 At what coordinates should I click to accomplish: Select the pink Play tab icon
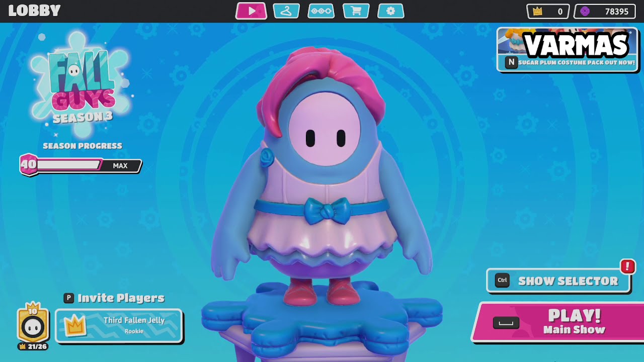pos(251,11)
